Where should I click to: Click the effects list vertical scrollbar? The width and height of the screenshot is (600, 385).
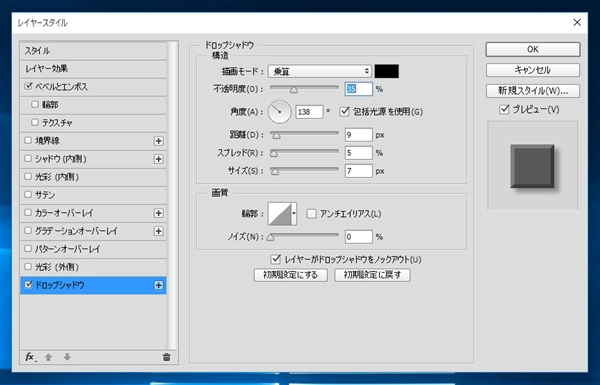click(172, 195)
